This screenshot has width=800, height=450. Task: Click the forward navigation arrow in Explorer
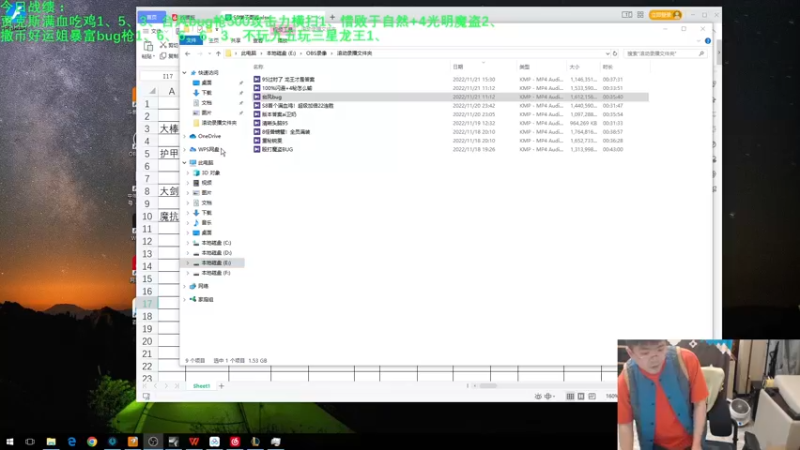[199, 54]
